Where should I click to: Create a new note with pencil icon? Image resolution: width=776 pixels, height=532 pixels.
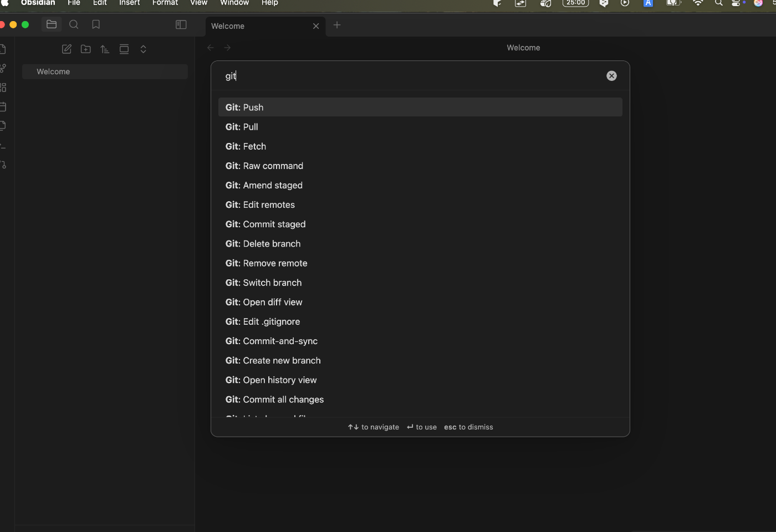(67, 49)
